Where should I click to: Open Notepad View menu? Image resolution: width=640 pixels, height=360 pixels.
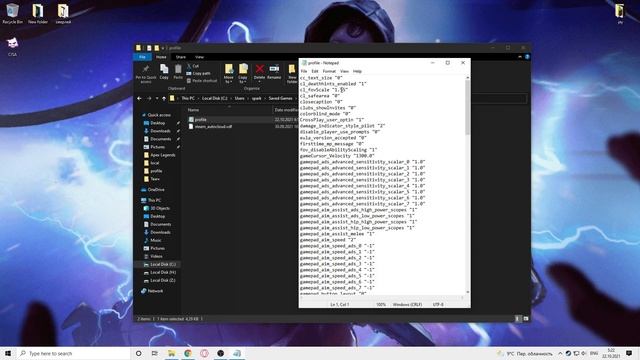[x=344, y=71]
